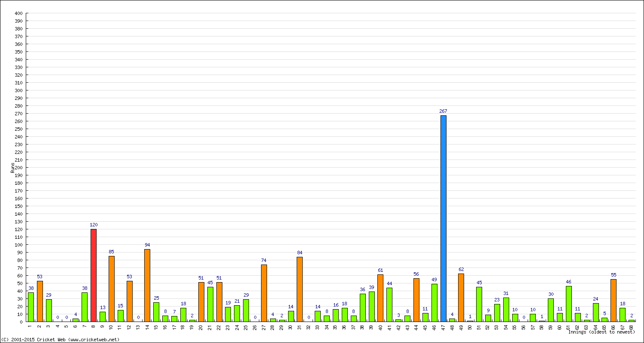Click the green bar labeled 44
The image size is (644, 343).
point(389,304)
